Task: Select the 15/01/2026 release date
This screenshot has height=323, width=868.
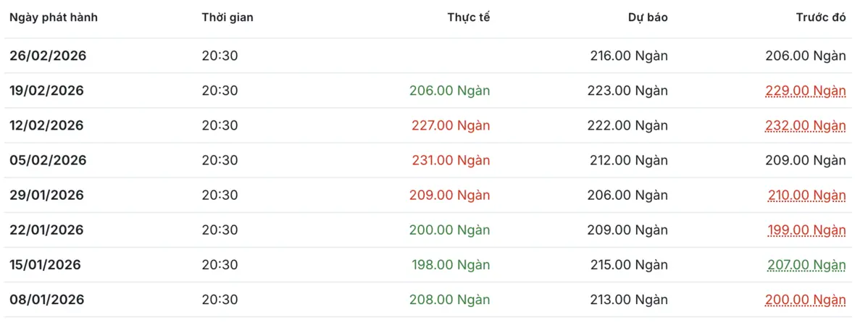Action: point(45,264)
